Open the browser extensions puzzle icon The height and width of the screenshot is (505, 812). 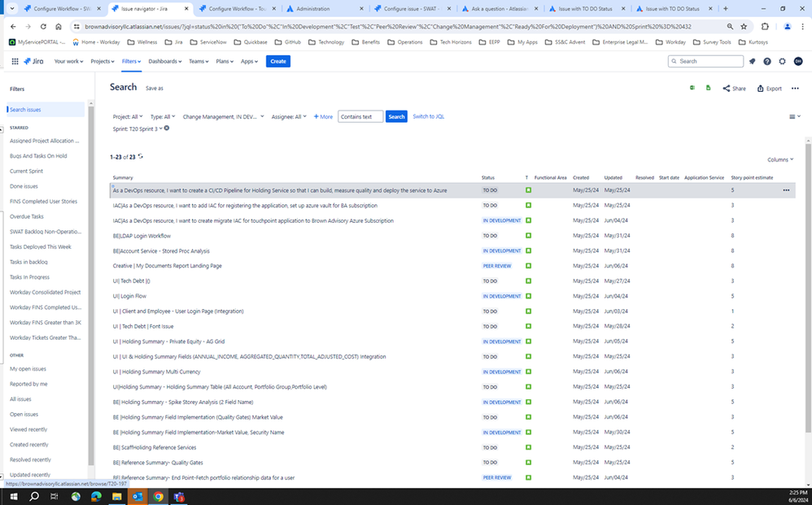click(x=765, y=26)
